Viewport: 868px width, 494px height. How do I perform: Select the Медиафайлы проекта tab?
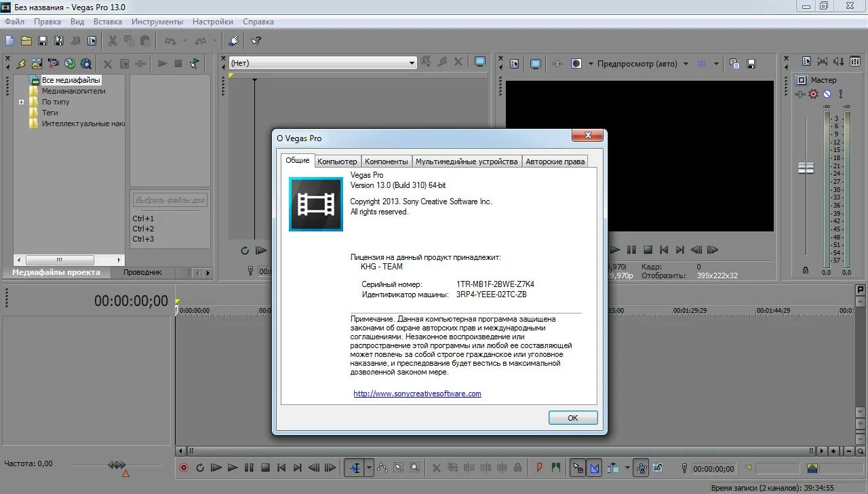coord(56,272)
